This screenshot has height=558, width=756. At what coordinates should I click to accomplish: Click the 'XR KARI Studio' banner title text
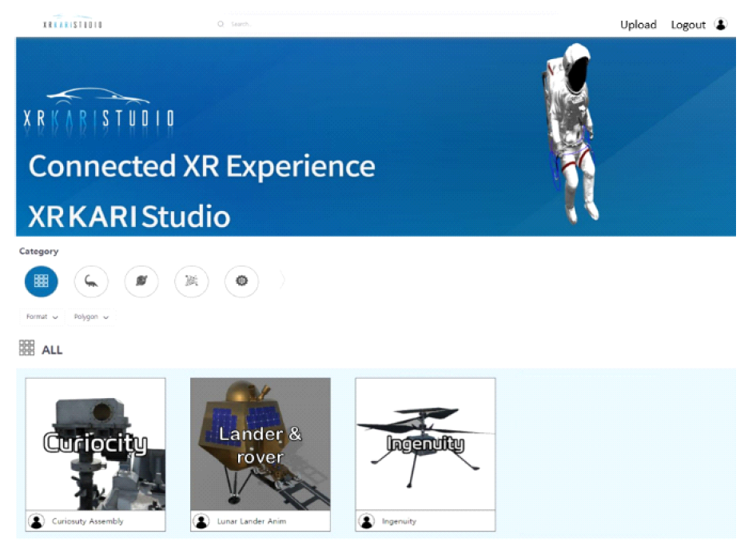click(x=129, y=216)
